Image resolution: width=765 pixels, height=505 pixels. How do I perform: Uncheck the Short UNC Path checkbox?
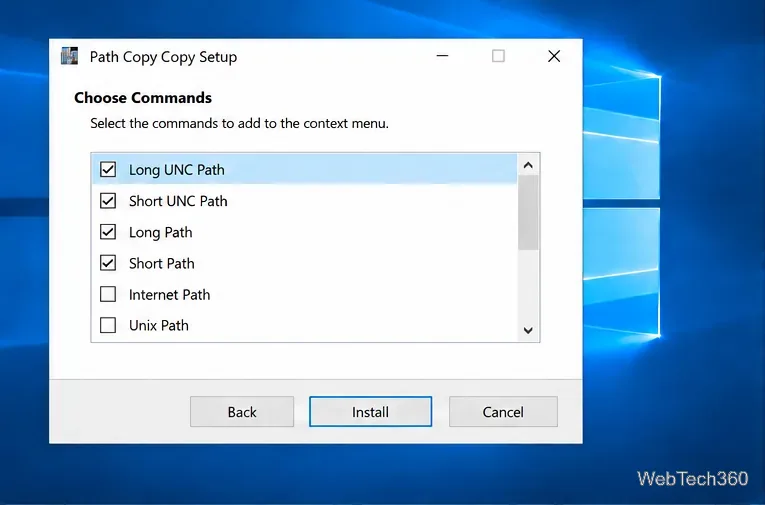pos(108,201)
